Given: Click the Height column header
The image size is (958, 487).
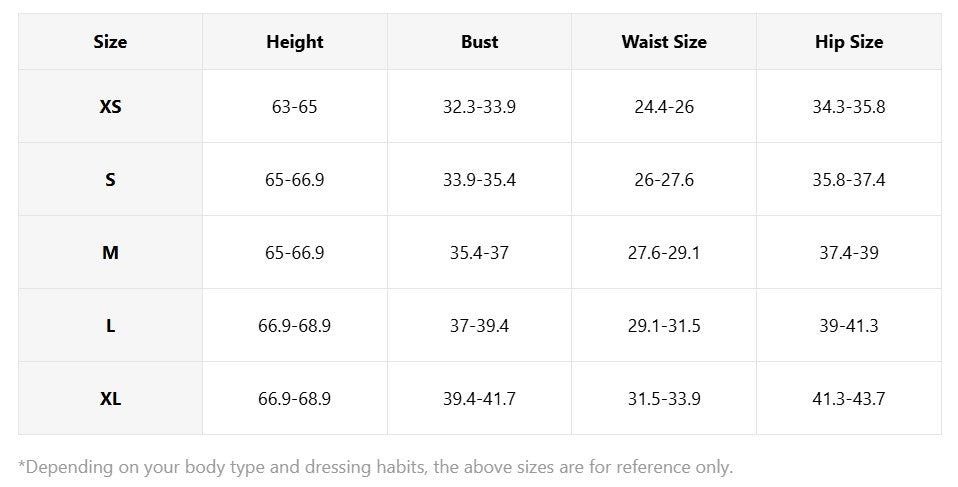Looking at the screenshot, I should (x=294, y=42).
